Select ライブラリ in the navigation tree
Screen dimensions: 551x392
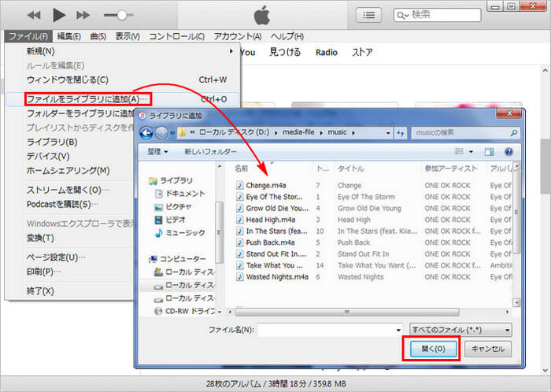(172, 180)
